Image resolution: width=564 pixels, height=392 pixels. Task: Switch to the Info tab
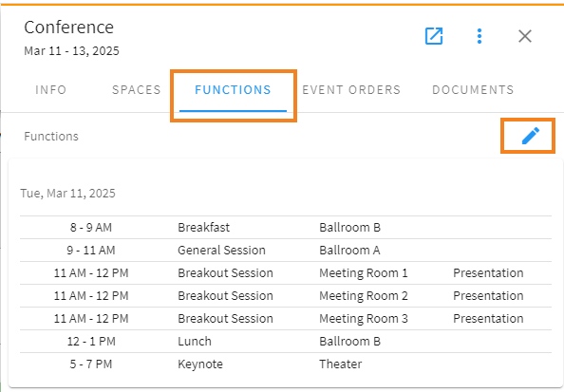(x=50, y=89)
